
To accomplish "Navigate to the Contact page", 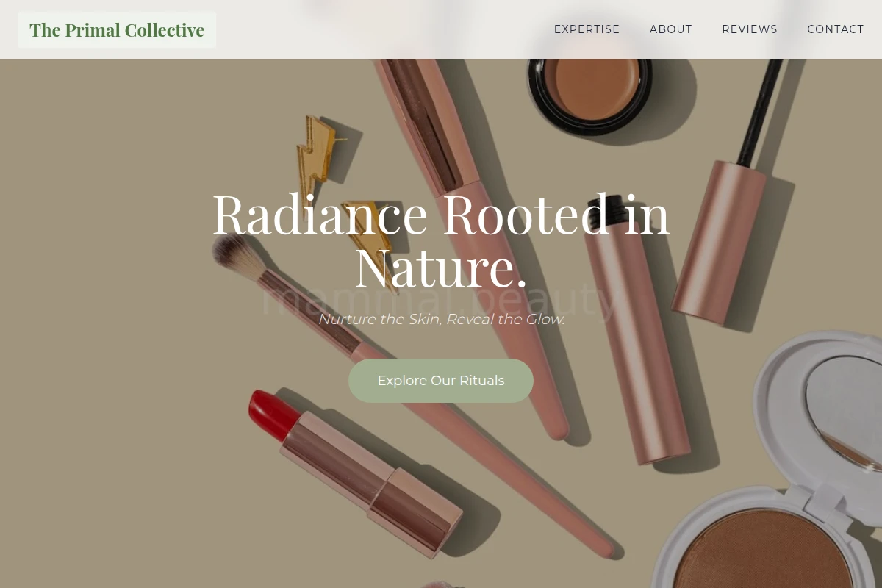I will (835, 29).
